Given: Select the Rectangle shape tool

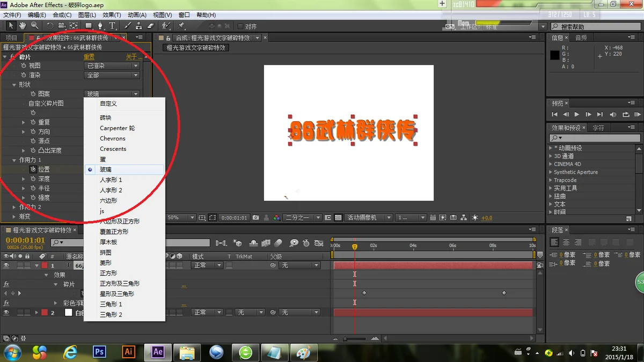Looking at the screenshot, I should pos(89,26).
